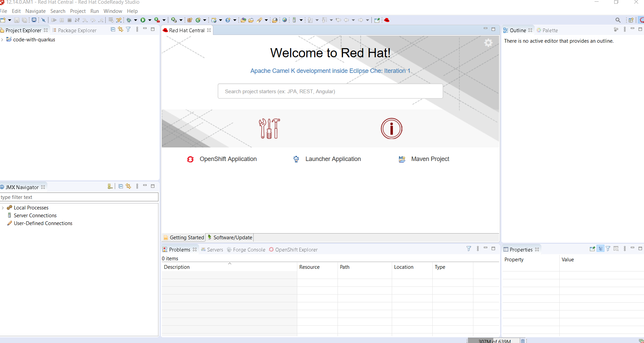Click the green Run button in toolbar
The image size is (644, 343).
143,20
